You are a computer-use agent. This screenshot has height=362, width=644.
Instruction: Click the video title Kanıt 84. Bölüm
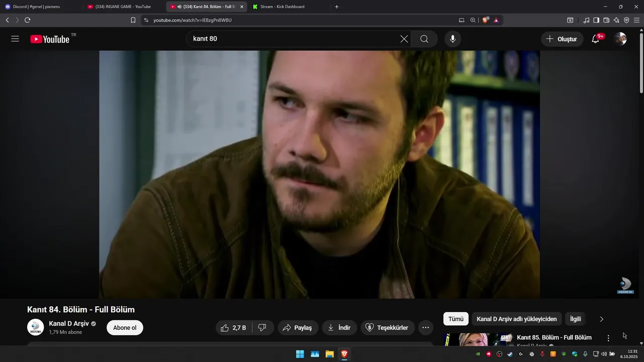pos(81,309)
